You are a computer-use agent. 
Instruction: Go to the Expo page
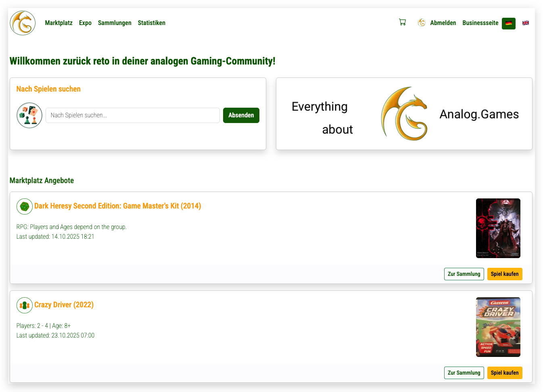point(85,23)
